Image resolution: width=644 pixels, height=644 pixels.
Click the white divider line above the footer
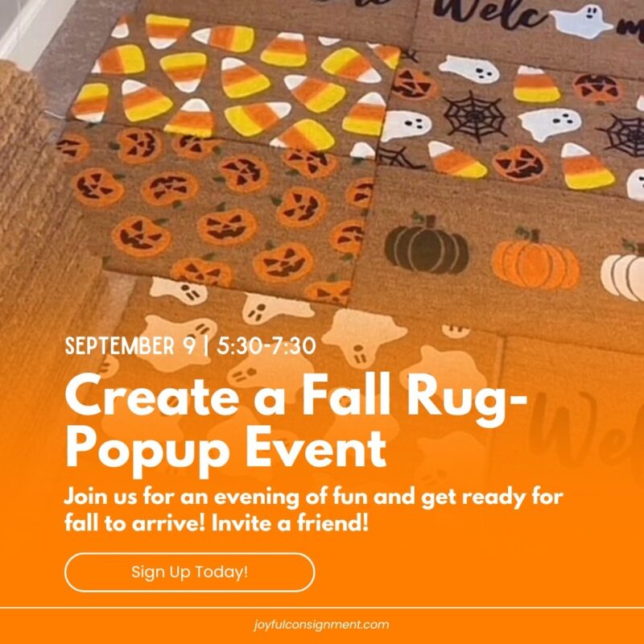click(322, 608)
